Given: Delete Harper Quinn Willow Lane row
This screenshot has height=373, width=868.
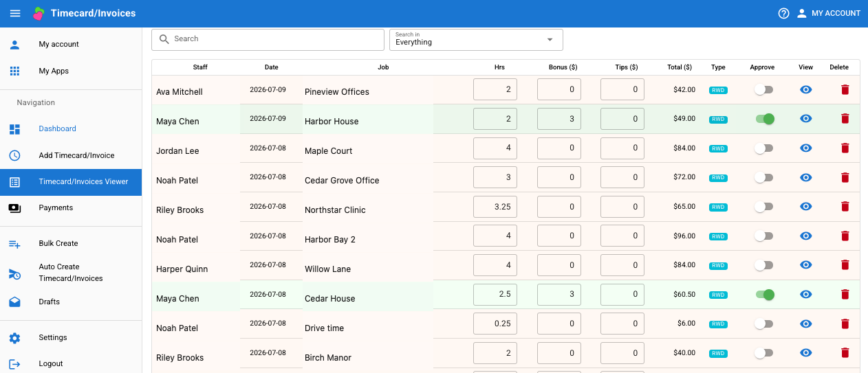Looking at the screenshot, I should pos(845,265).
